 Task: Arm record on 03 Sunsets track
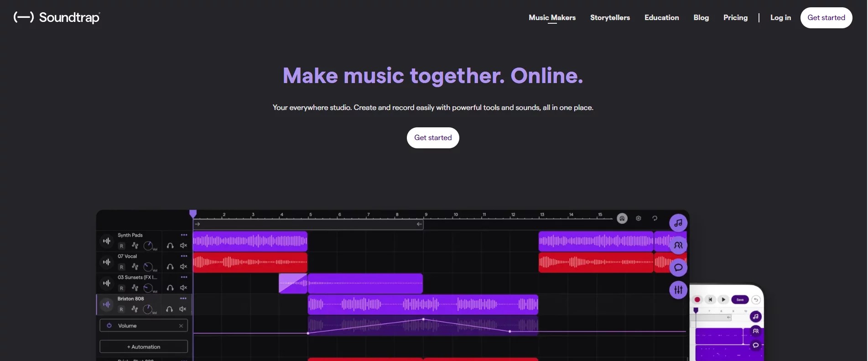pos(121,288)
